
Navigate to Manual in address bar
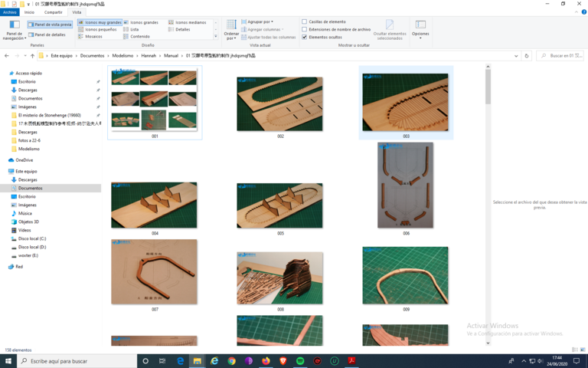(171, 55)
